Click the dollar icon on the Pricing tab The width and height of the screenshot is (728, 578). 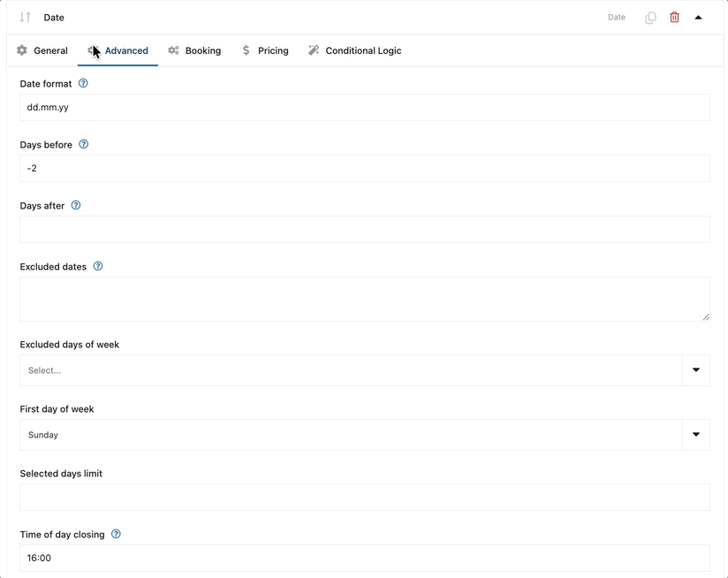(x=247, y=50)
